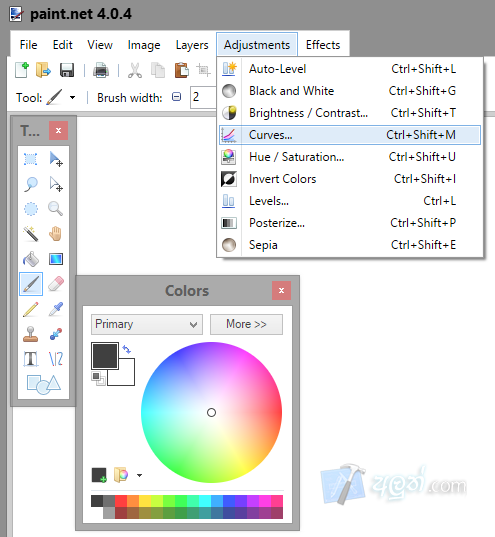Select the Move Selected Pixels tool

coord(55,160)
